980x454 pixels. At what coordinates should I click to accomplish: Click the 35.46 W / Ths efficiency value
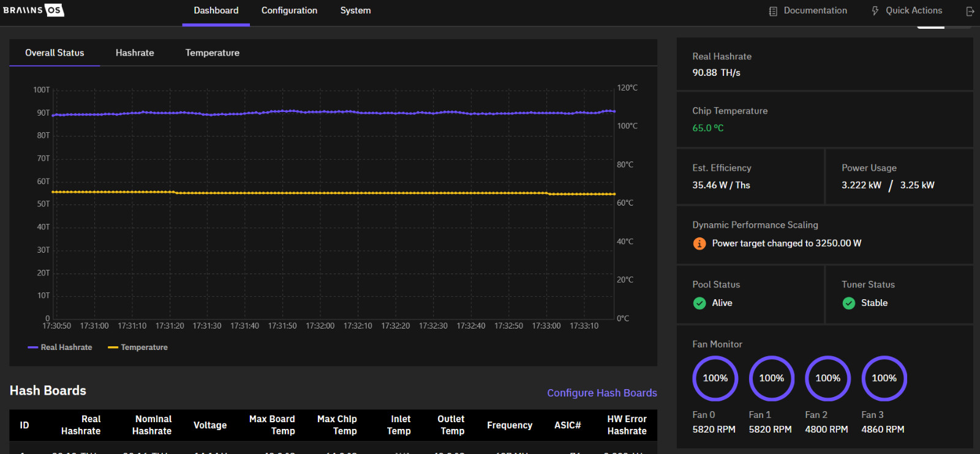click(x=721, y=185)
